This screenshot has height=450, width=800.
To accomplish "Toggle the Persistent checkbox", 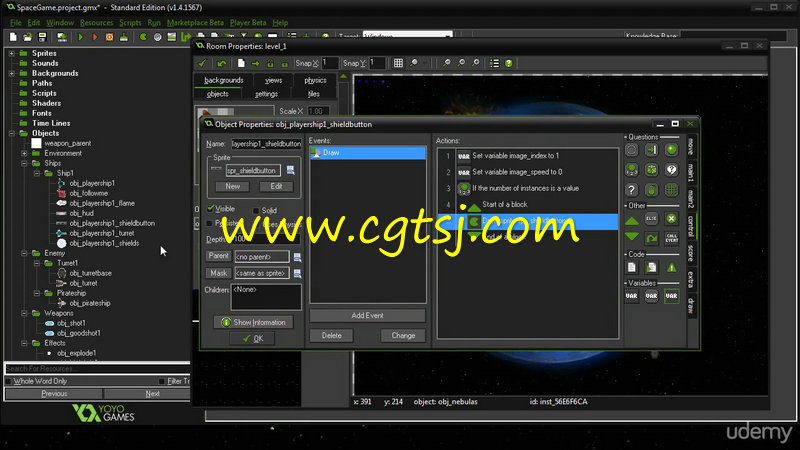I will pyautogui.click(x=209, y=223).
